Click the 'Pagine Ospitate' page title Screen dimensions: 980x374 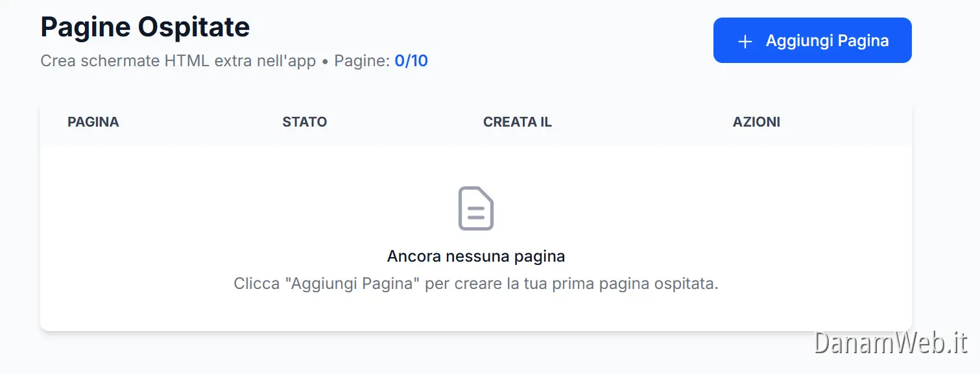pos(145,27)
